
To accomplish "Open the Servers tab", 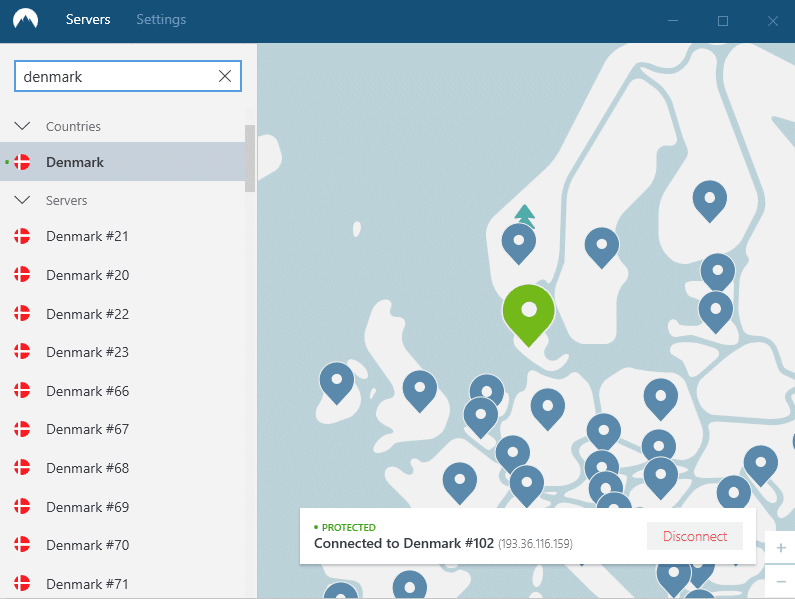I will [x=88, y=19].
